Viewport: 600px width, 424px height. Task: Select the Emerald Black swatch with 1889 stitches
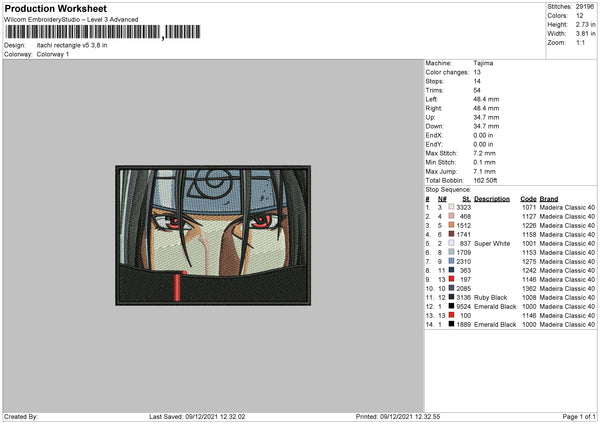(x=452, y=324)
